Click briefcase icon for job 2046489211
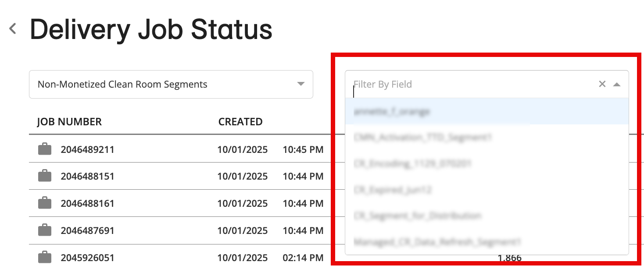This screenshot has width=644, height=269. point(45,149)
